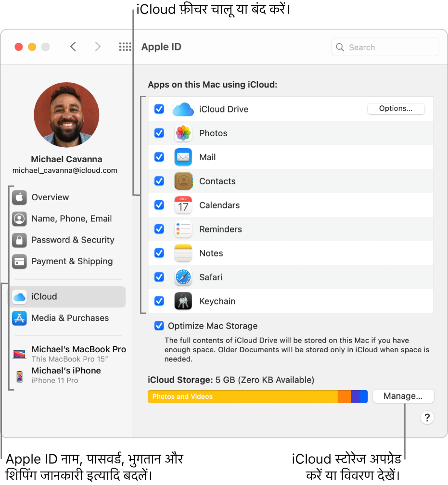Disable Mail syncing checkbox

(159, 157)
